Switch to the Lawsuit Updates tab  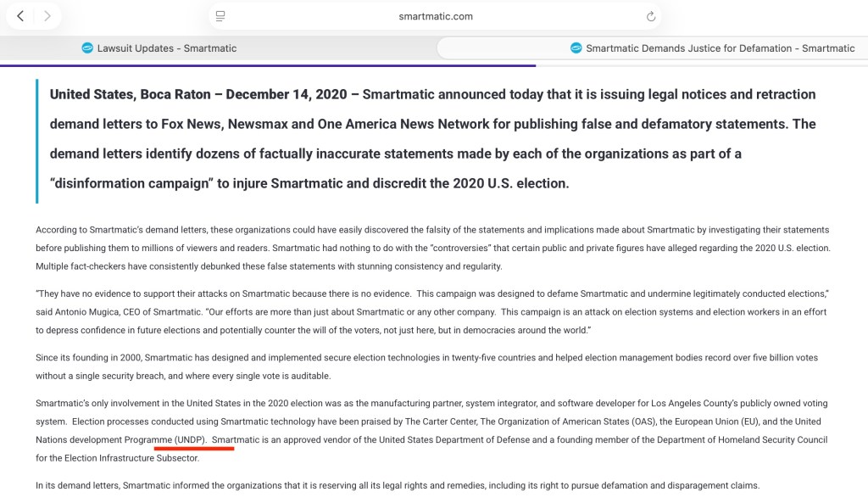pyautogui.click(x=166, y=48)
